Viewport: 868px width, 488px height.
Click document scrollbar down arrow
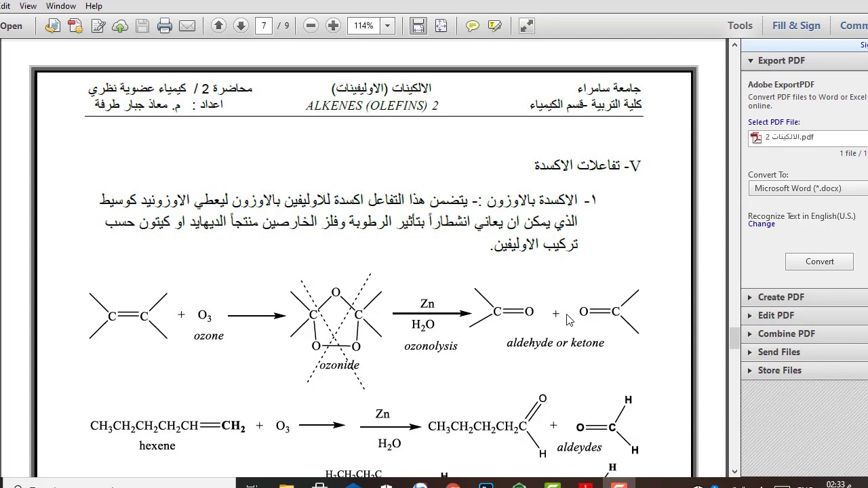[734, 472]
